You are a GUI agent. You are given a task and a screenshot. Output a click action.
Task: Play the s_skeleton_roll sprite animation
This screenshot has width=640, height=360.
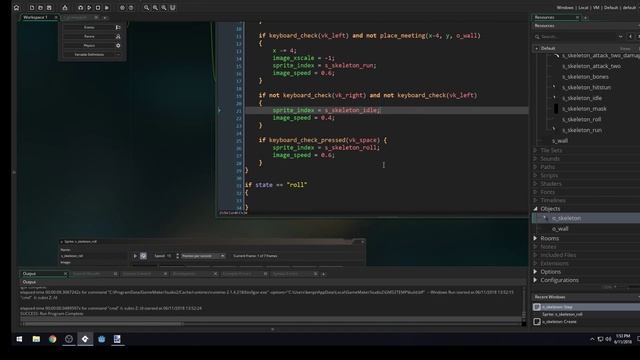pos(136,256)
